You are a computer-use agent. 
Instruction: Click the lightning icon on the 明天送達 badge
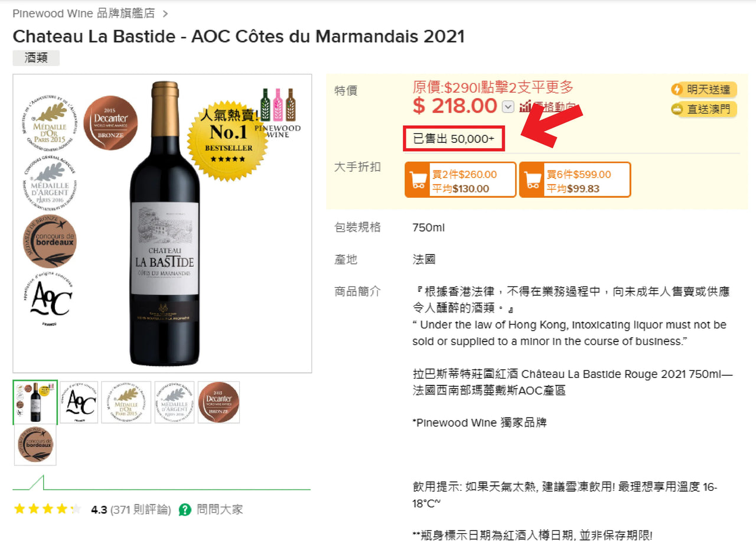point(677,90)
